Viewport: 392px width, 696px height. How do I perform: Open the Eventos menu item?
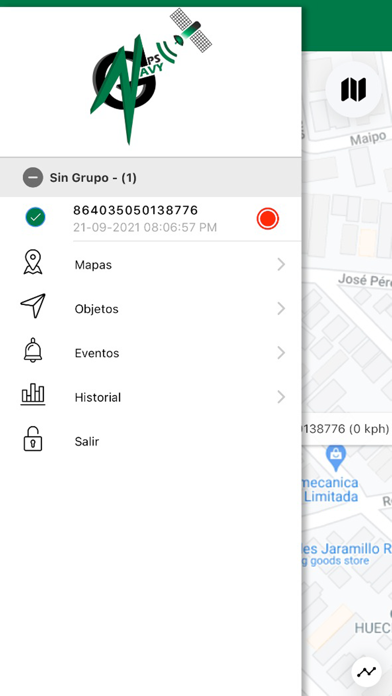[x=151, y=353]
